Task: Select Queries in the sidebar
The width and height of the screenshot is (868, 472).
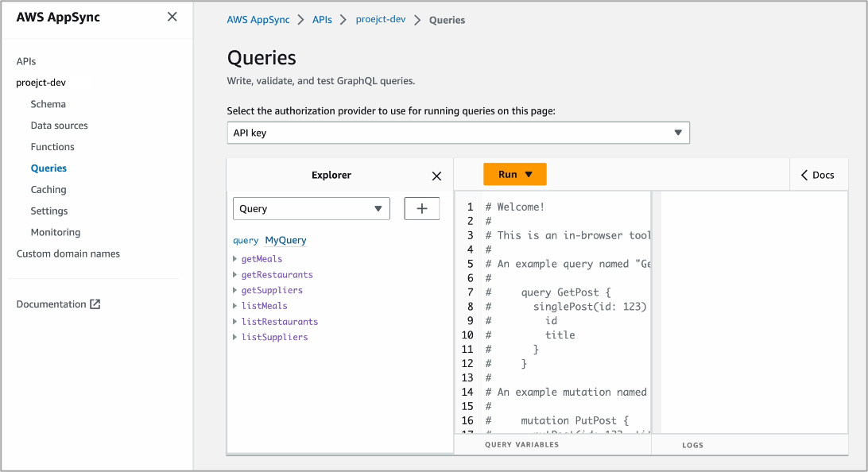Action: [x=48, y=168]
